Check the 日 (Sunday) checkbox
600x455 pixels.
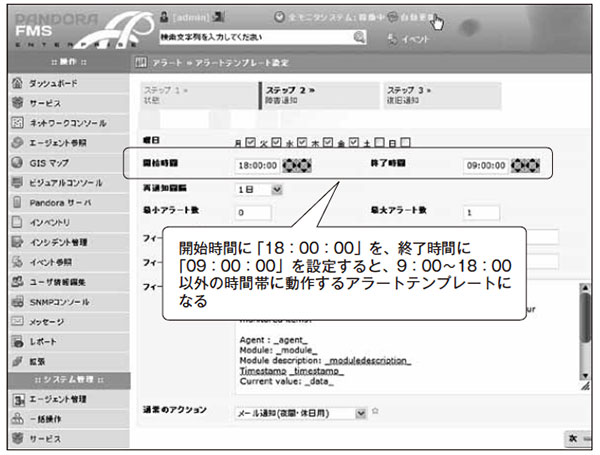pos(405,142)
